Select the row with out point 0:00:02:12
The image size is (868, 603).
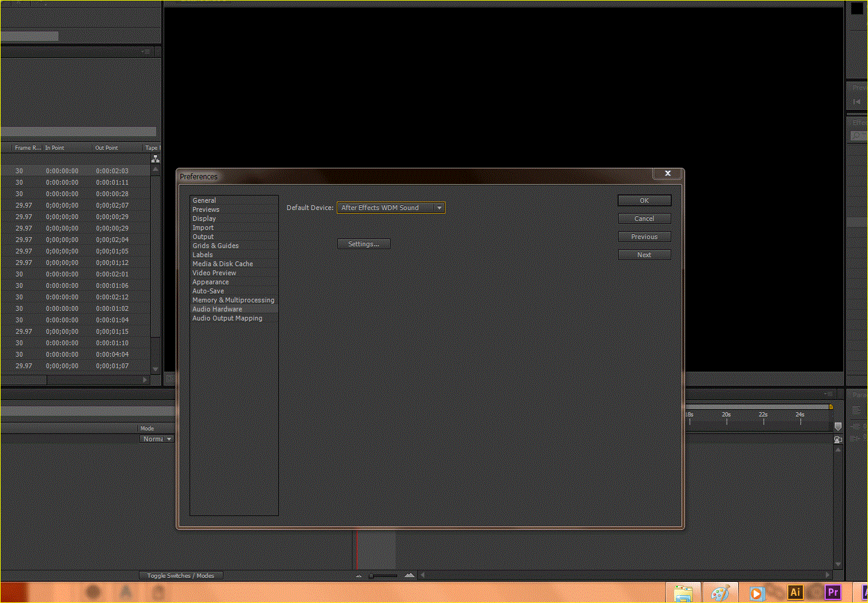click(75, 297)
